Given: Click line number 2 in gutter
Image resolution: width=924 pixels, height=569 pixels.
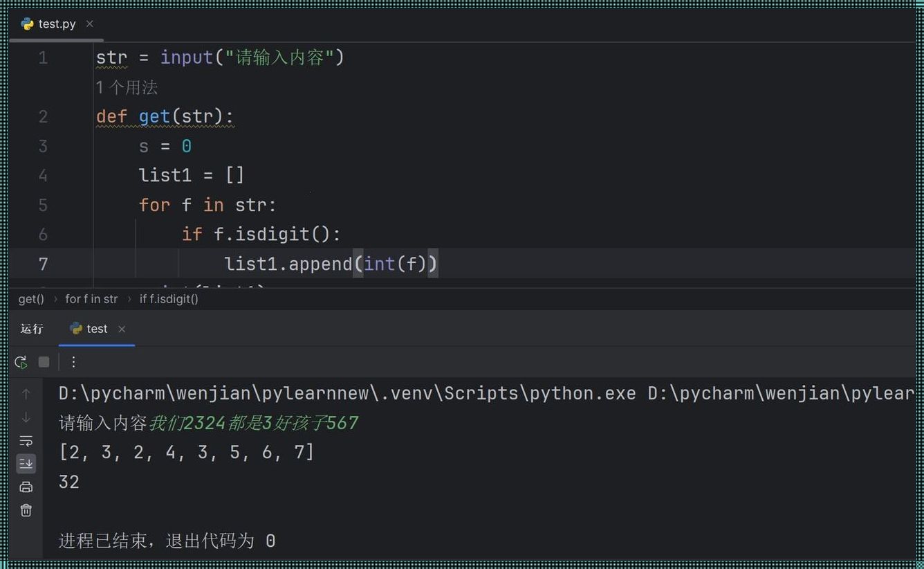Looking at the screenshot, I should (x=43, y=116).
